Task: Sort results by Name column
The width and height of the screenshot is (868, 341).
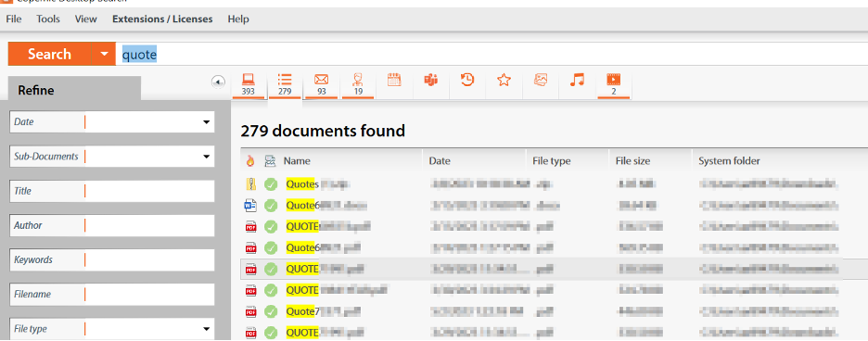Action: click(297, 161)
